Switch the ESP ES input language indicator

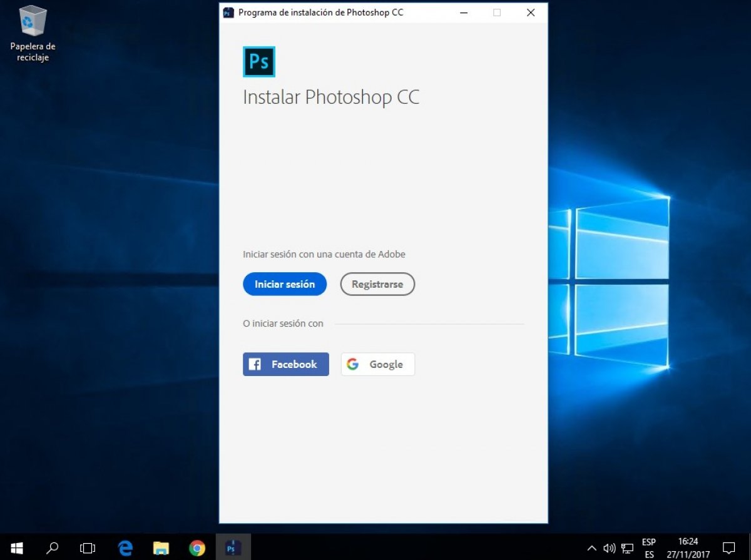tap(649, 548)
